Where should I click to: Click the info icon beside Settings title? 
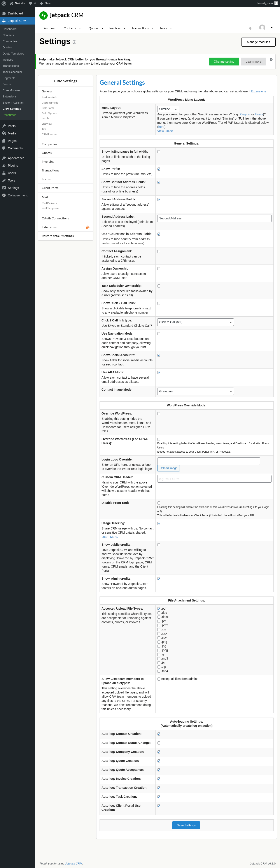pyautogui.click(x=74, y=42)
